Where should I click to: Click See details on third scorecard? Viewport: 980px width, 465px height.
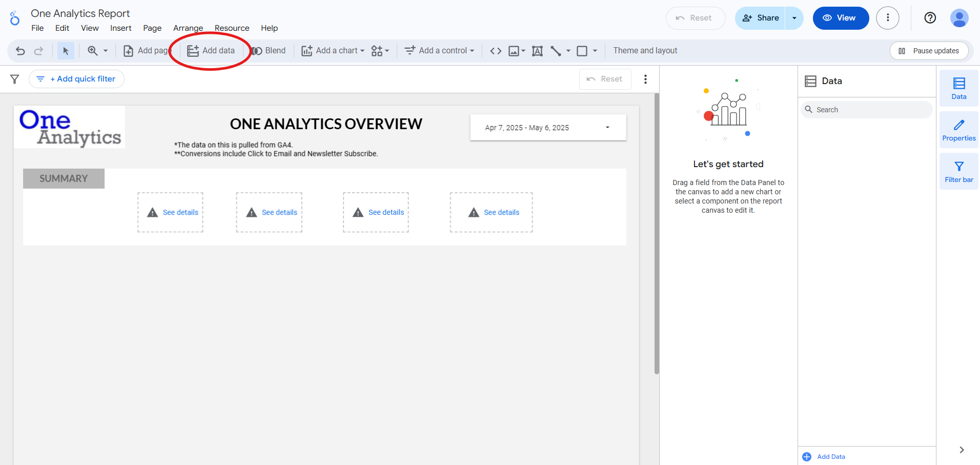click(x=386, y=212)
